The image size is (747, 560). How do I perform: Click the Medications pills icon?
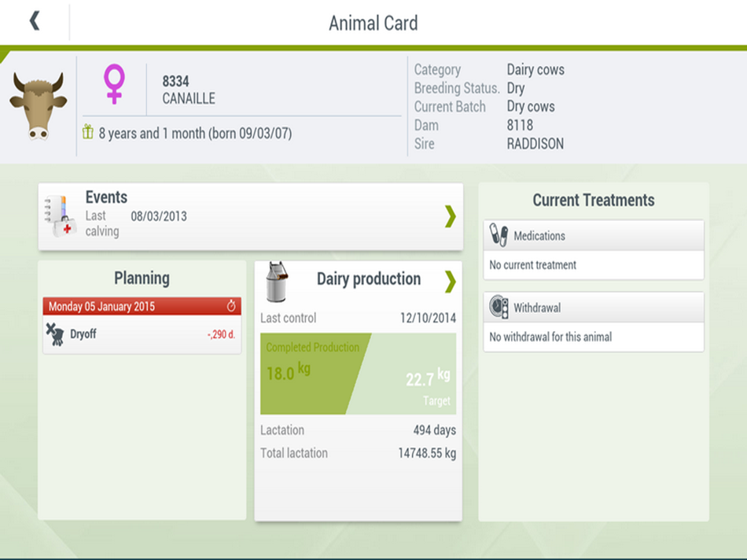click(499, 235)
